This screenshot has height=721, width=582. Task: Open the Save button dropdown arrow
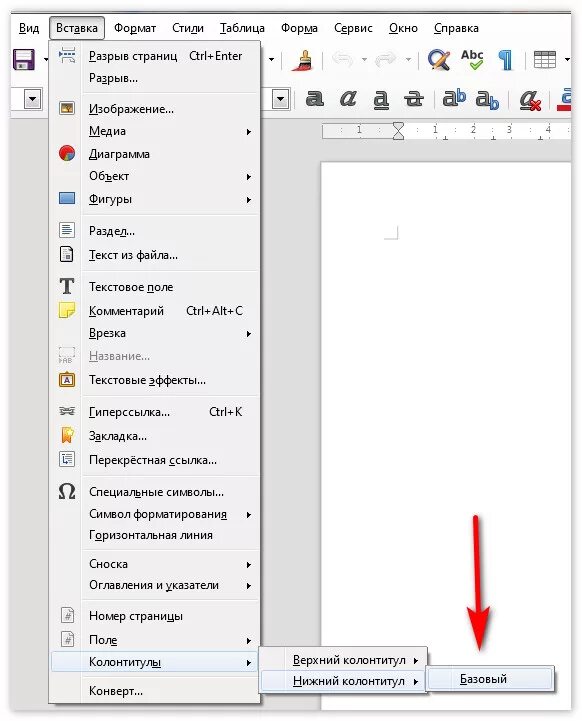pos(46,60)
